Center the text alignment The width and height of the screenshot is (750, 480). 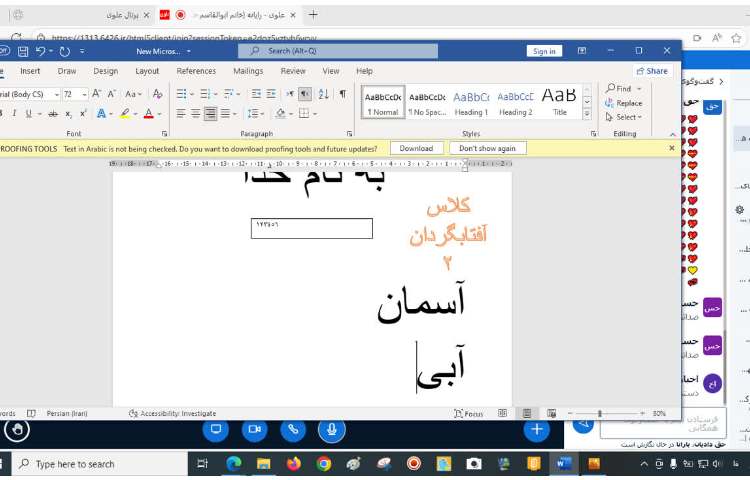point(196,114)
